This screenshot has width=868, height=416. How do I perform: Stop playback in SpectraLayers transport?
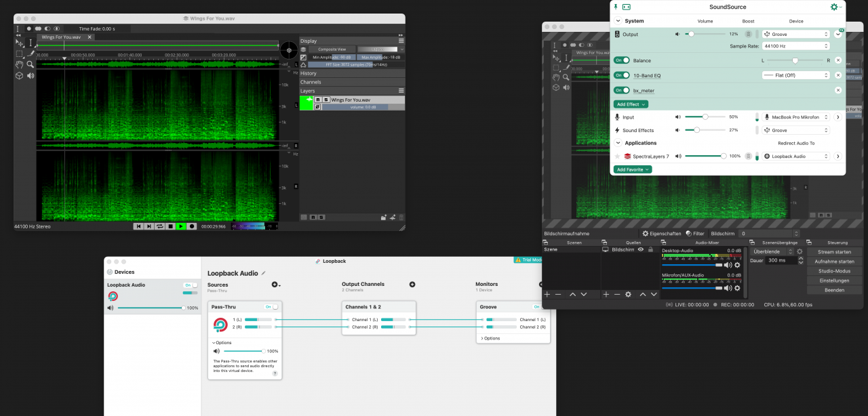171,226
